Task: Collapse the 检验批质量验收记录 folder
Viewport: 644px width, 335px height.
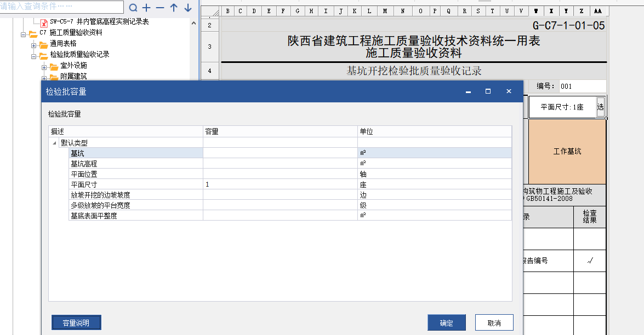Action: (x=33, y=56)
